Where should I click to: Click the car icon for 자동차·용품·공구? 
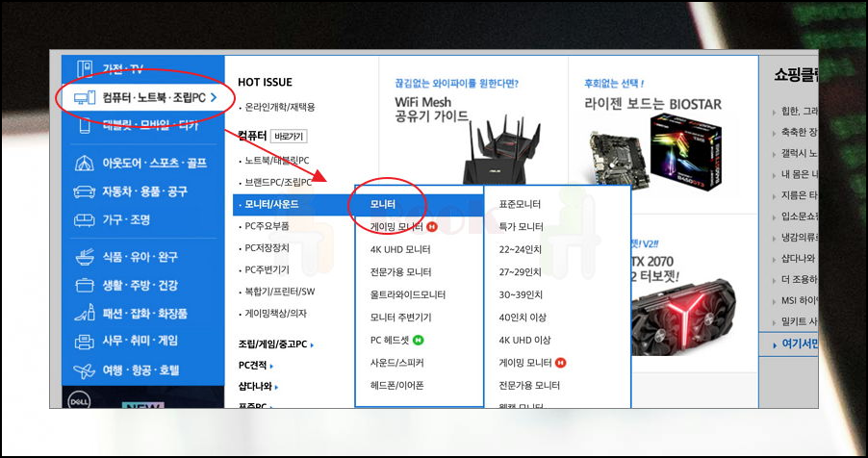tap(85, 191)
